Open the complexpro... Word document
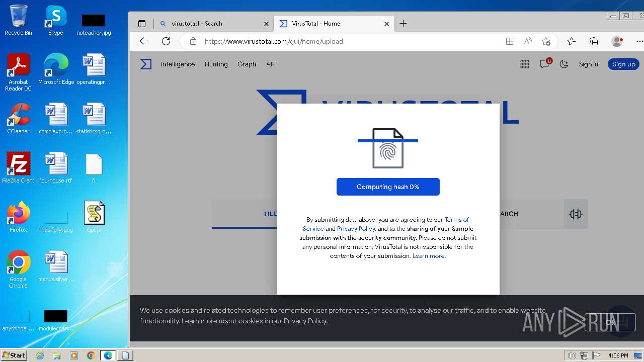Screen dimensions: 644x362 click(x=56, y=119)
